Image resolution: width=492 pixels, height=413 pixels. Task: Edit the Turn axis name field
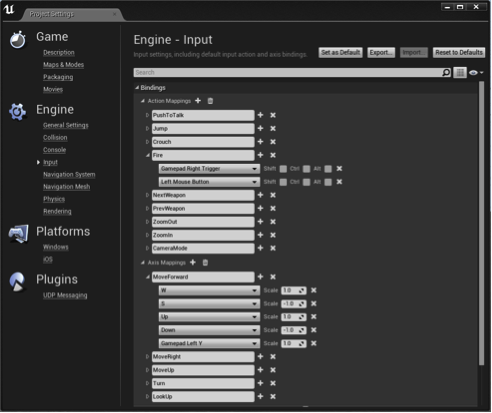[x=203, y=383]
